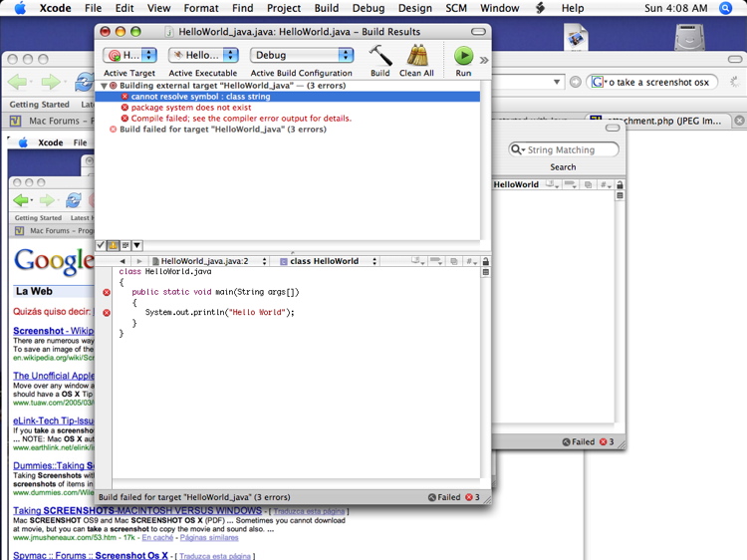Toggle the project window toolbar pill button
Image resolution: width=747 pixels, height=560 pixels.
pyautogui.click(x=613, y=128)
